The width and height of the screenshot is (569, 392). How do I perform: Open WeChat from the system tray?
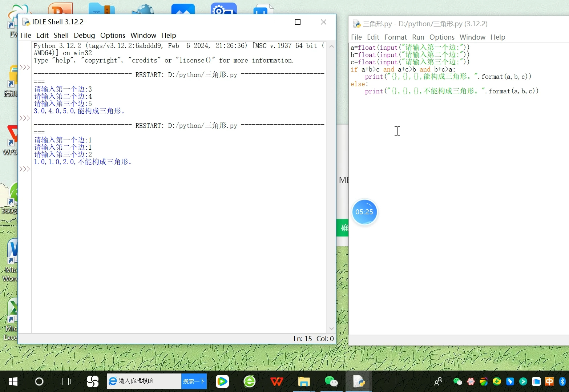point(457,381)
